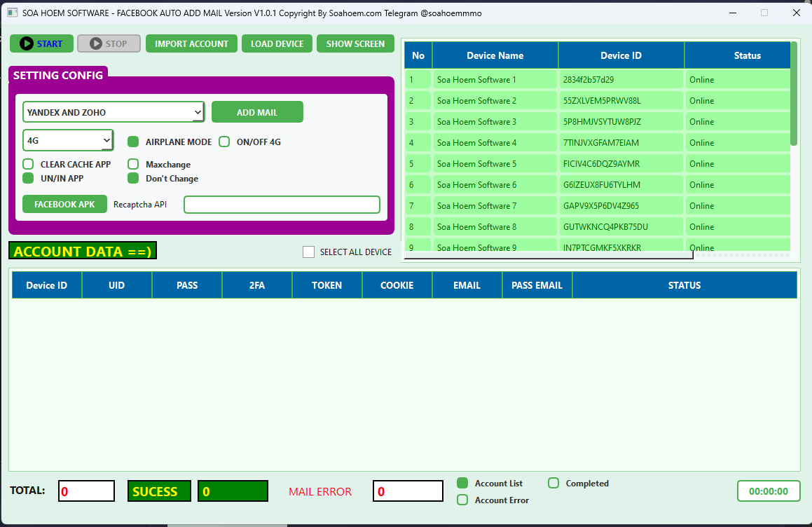Check the SELECT ALL DEVICE checkbox
812x527 pixels.
tap(309, 252)
